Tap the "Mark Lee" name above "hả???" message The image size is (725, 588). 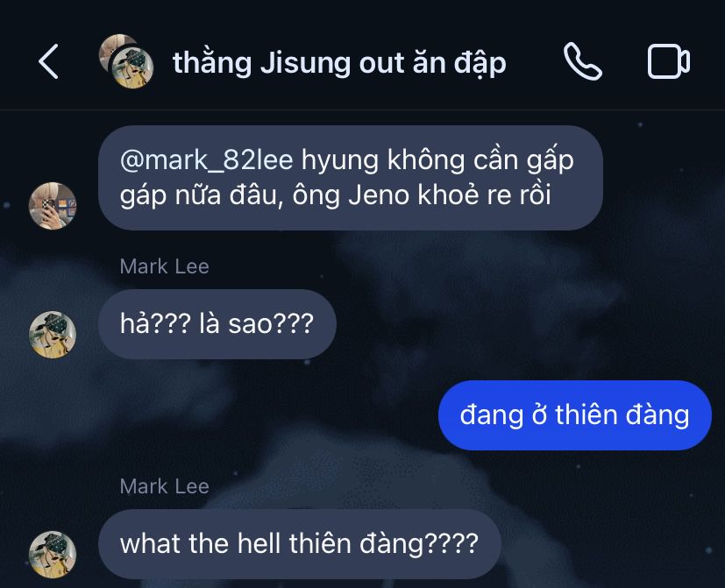[x=165, y=266]
